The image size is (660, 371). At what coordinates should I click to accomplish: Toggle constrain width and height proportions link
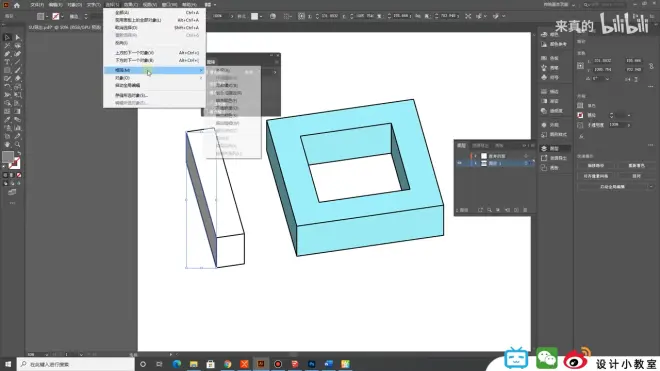tap(651, 66)
